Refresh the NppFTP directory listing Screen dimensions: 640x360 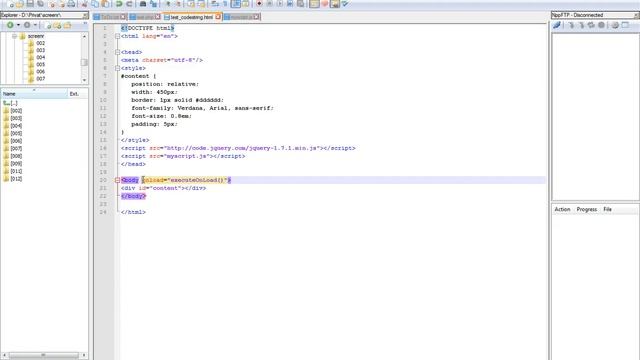(591, 25)
